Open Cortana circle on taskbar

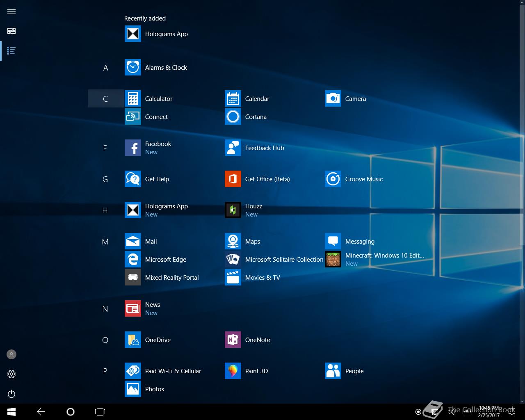pyautogui.click(x=71, y=412)
